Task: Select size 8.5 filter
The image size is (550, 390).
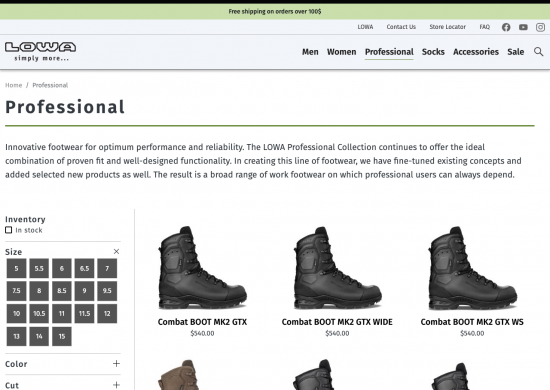Action: click(x=62, y=291)
